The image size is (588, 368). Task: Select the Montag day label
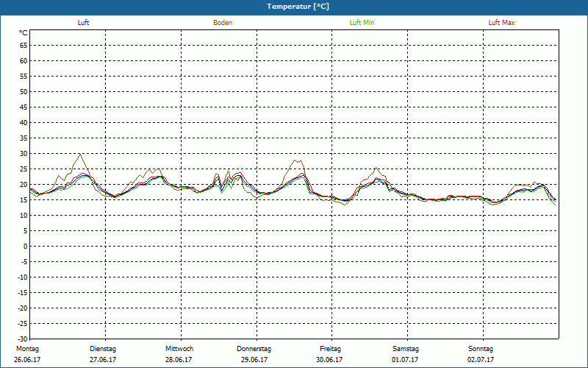27,349
